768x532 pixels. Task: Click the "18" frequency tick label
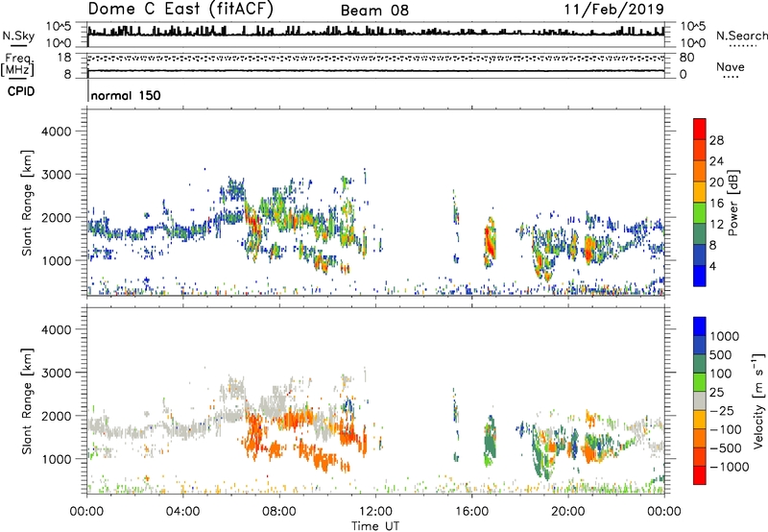click(64, 58)
